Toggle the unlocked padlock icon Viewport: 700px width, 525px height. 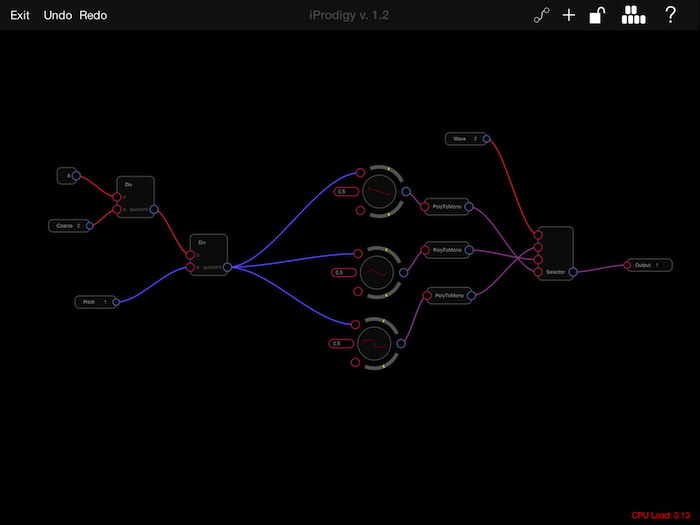(597, 15)
